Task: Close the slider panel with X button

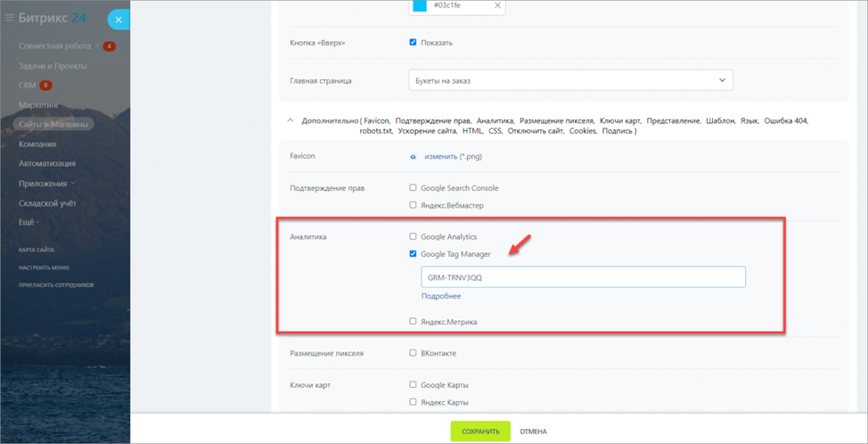Action: click(x=118, y=20)
